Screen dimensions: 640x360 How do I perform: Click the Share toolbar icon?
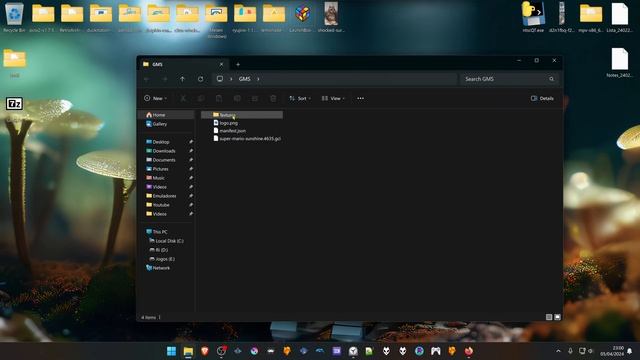[x=255, y=98]
